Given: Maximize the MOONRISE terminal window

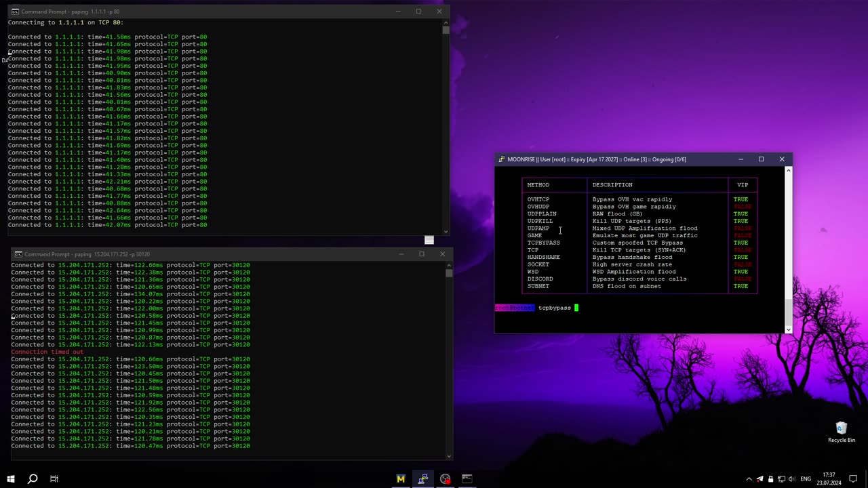Looking at the screenshot, I should (x=761, y=159).
